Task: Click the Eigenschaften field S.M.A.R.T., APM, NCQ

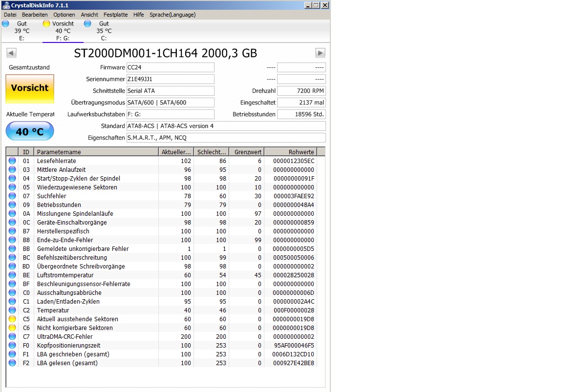Action: click(226, 138)
